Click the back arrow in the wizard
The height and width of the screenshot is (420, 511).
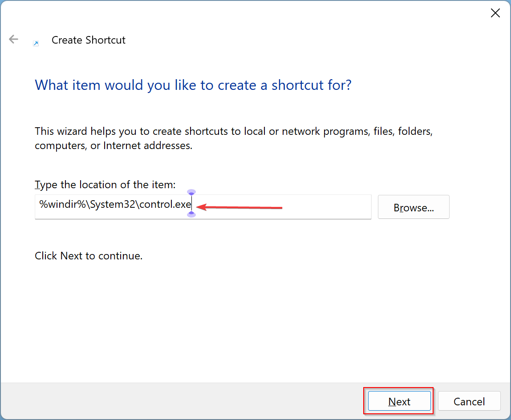coord(13,40)
